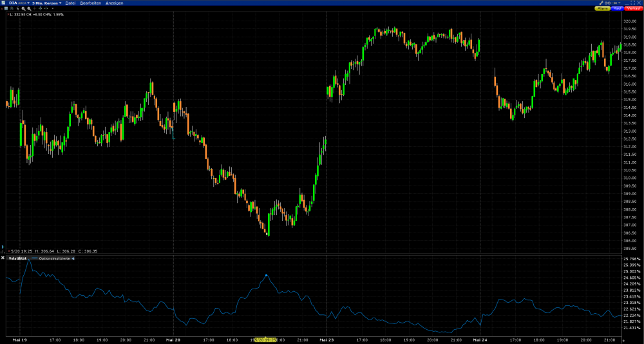Remove the L: 332.95 quote label via red x
Image resolution: width=644 pixels, height=344 pixels.
coord(8,14)
